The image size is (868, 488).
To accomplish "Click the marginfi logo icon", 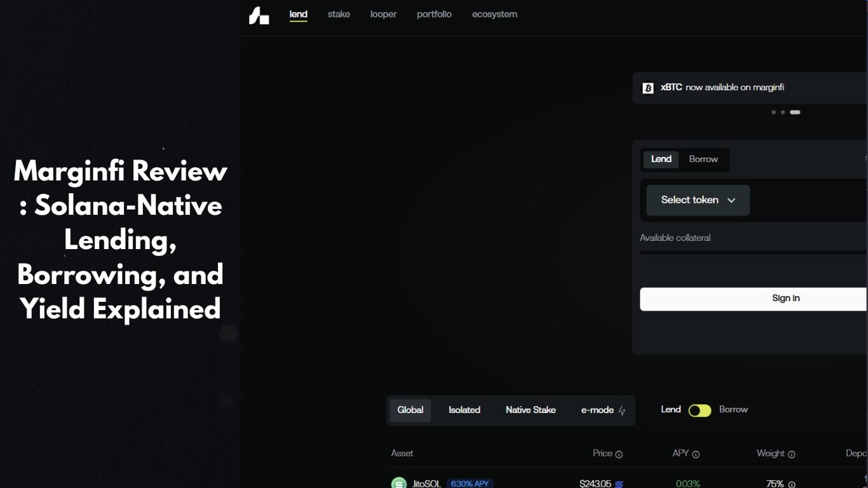I will click(259, 16).
